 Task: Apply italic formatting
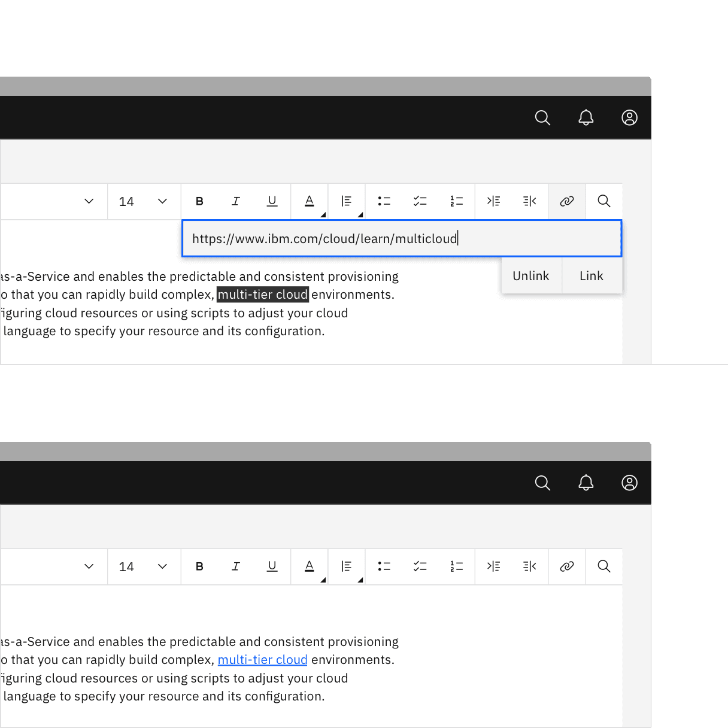point(236,201)
